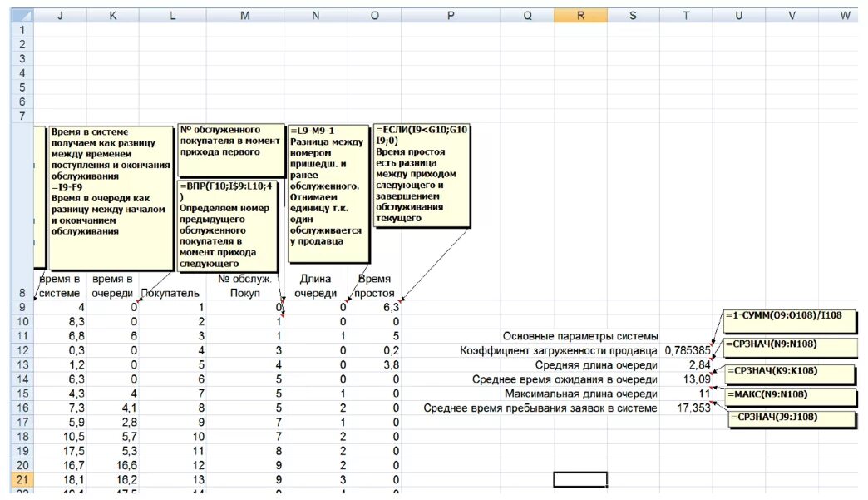
Task: Click comment containing the ВПР formula
Action: pyautogui.click(x=227, y=226)
